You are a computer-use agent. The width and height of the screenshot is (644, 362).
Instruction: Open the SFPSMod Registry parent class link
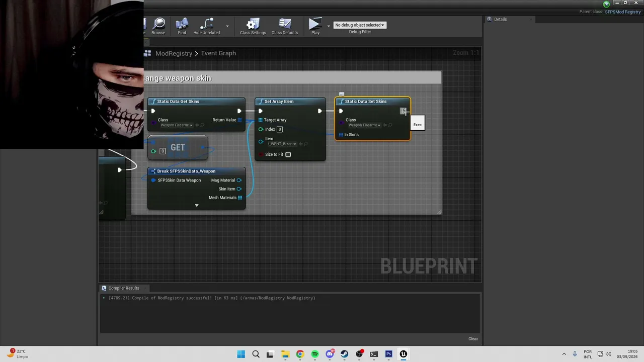(x=623, y=12)
